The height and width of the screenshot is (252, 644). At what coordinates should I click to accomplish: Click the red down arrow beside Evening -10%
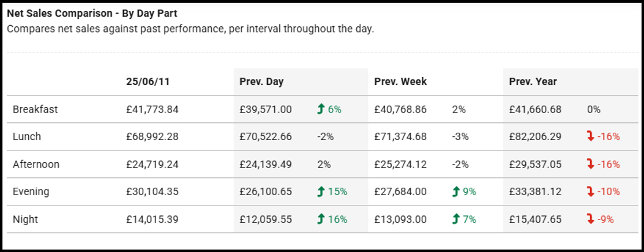590,191
